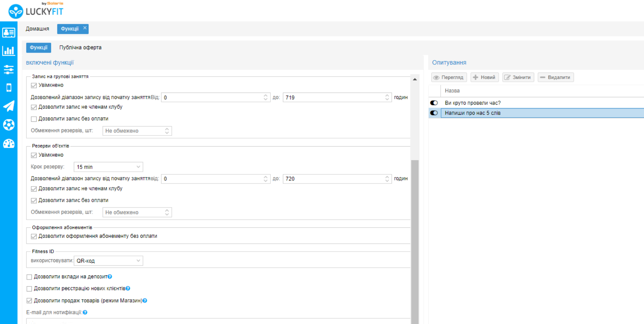Image resolution: width=644 pixels, height=324 pixels.
Task: Toggle Дозволити запис без оплати for object reserves
Action: (34, 201)
